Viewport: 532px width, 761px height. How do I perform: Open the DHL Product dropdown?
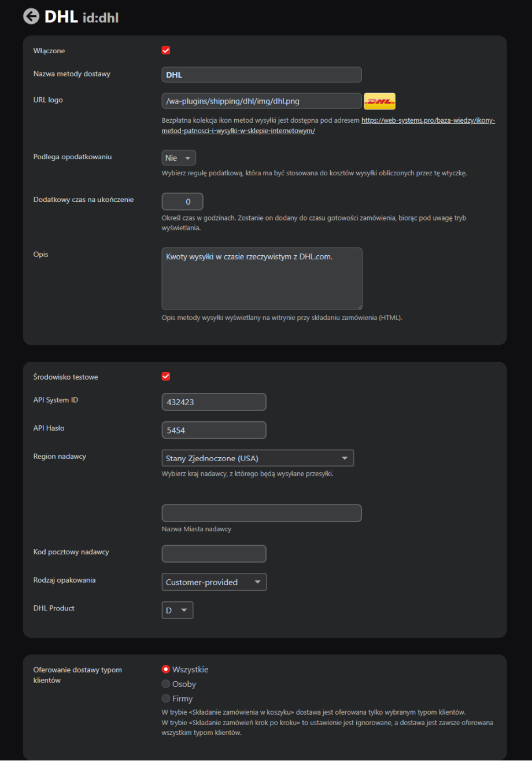point(178,611)
